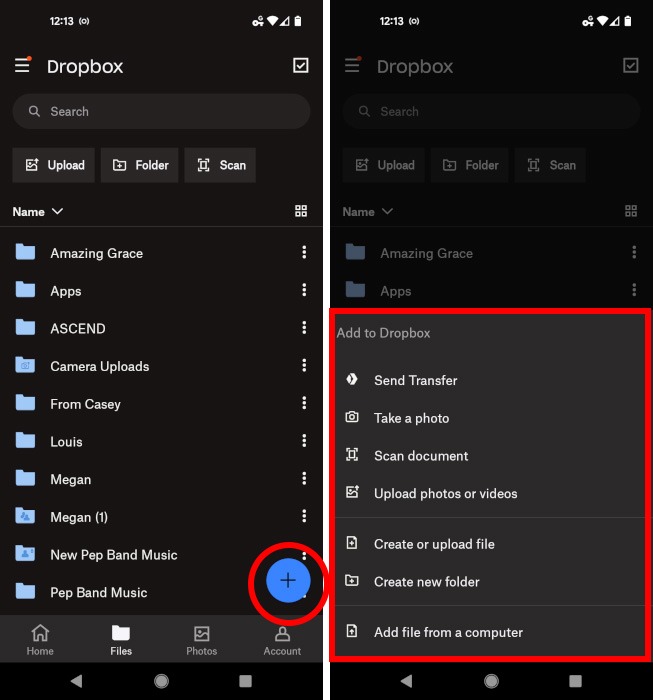653x700 pixels.
Task: Tap Android back button on left screen
Action: [x=77, y=681]
